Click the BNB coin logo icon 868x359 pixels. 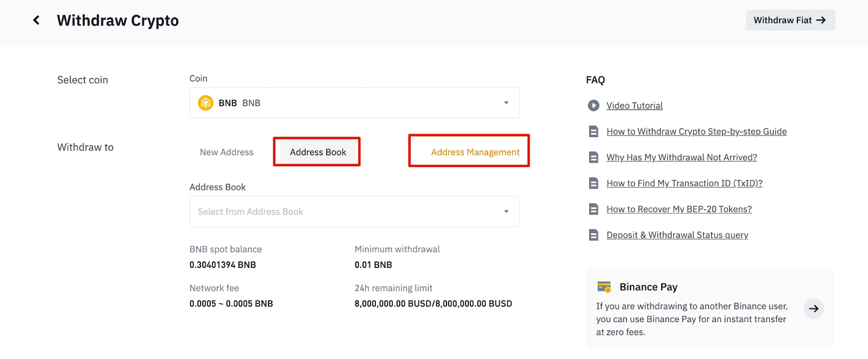point(206,103)
